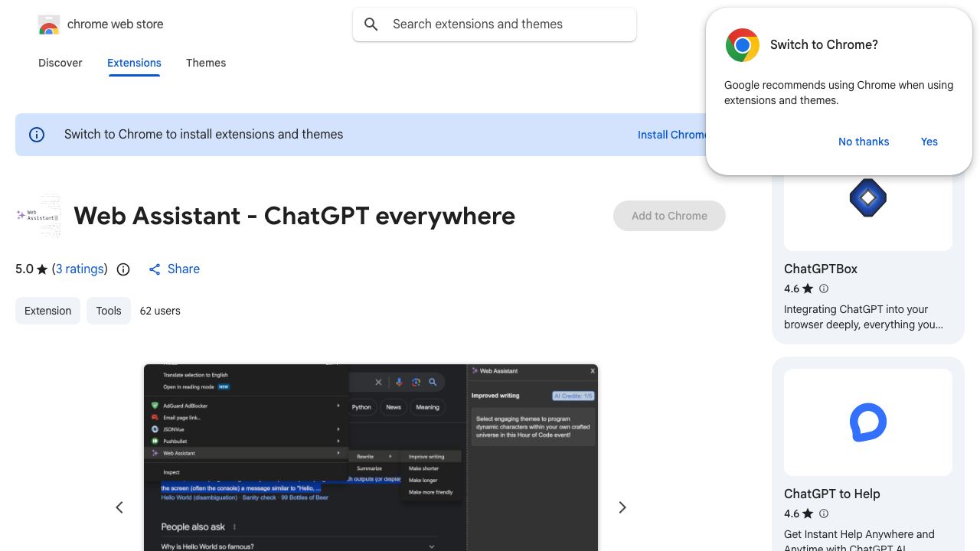Click the Share button
The image size is (980, 551).
coord(174,269)
